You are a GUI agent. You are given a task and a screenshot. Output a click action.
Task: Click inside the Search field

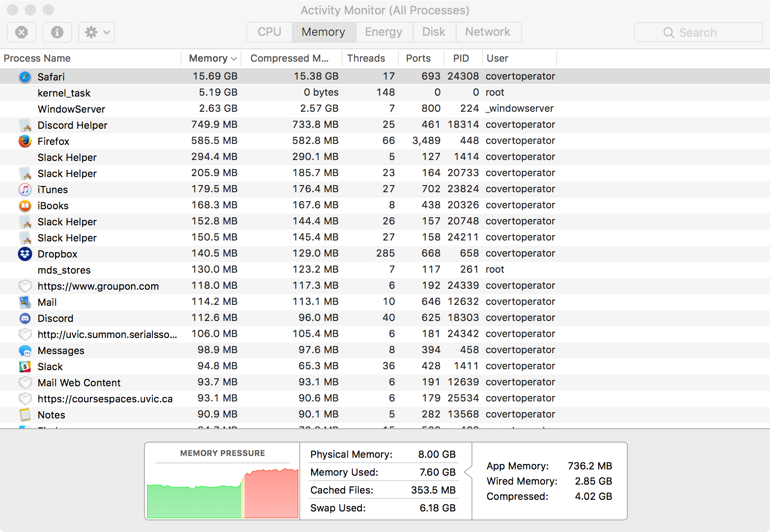coord(698,32)
